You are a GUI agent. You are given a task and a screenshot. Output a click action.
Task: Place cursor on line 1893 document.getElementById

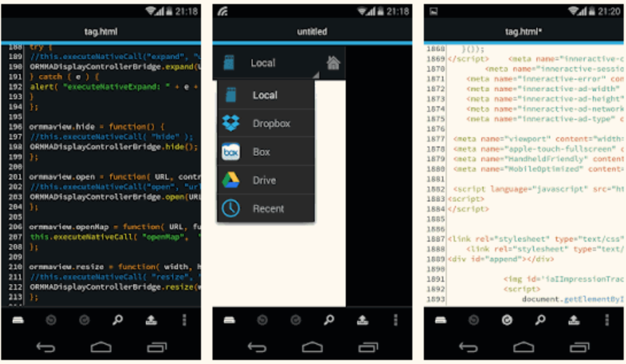(x=572, y=299)
